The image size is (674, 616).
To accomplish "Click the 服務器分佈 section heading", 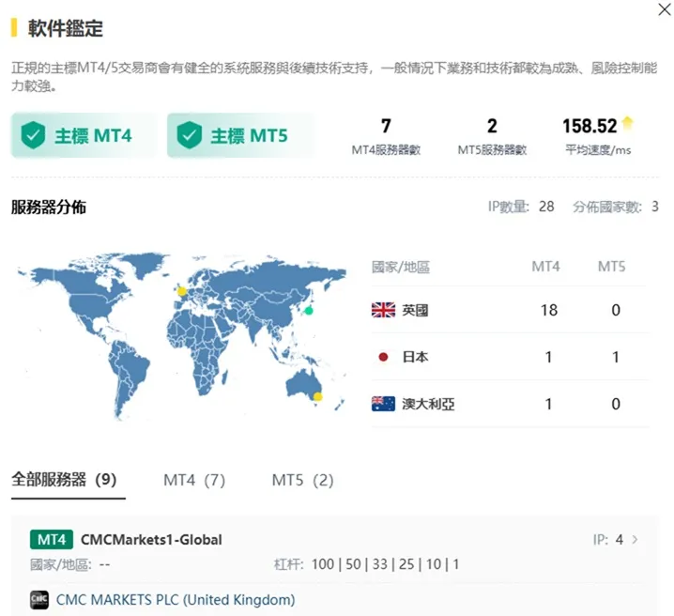I will 49,207.
